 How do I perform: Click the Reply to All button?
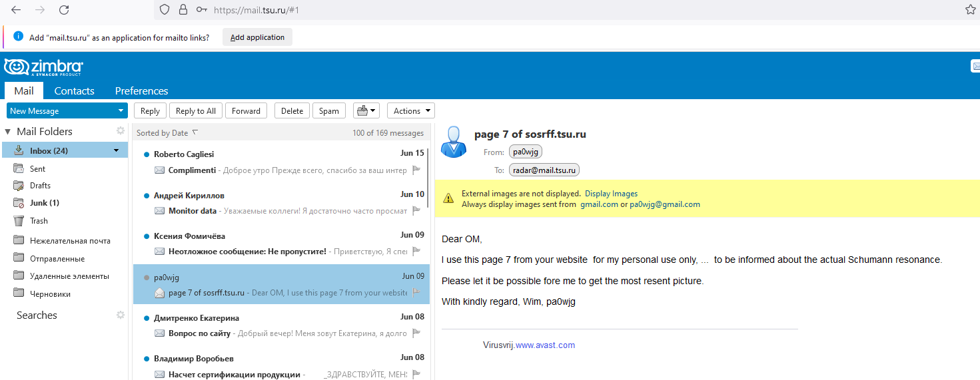pos(195,110)
